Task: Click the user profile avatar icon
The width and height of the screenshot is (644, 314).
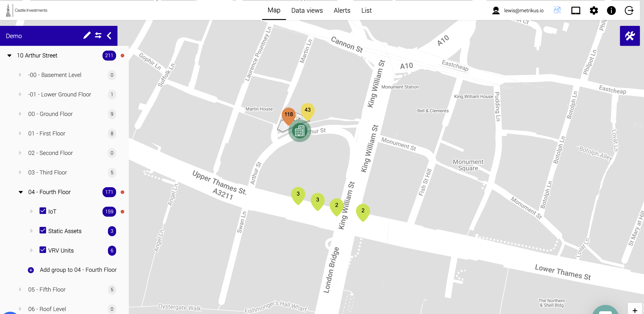Action: click(496, 10)
